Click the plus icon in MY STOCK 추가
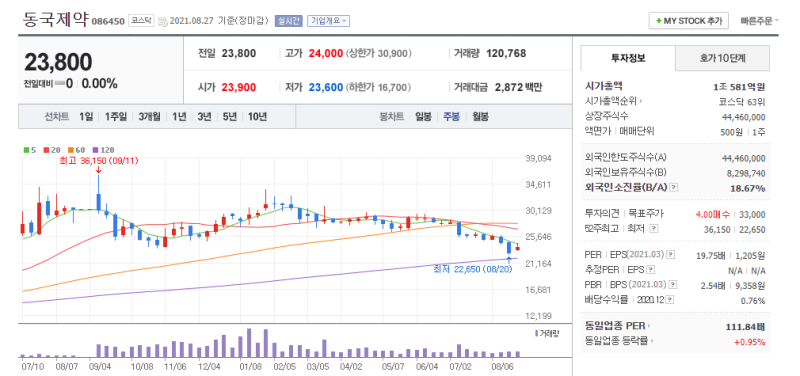Image resolution: width=800 pixels, height=376 pixels. click(x=659, y=21)
